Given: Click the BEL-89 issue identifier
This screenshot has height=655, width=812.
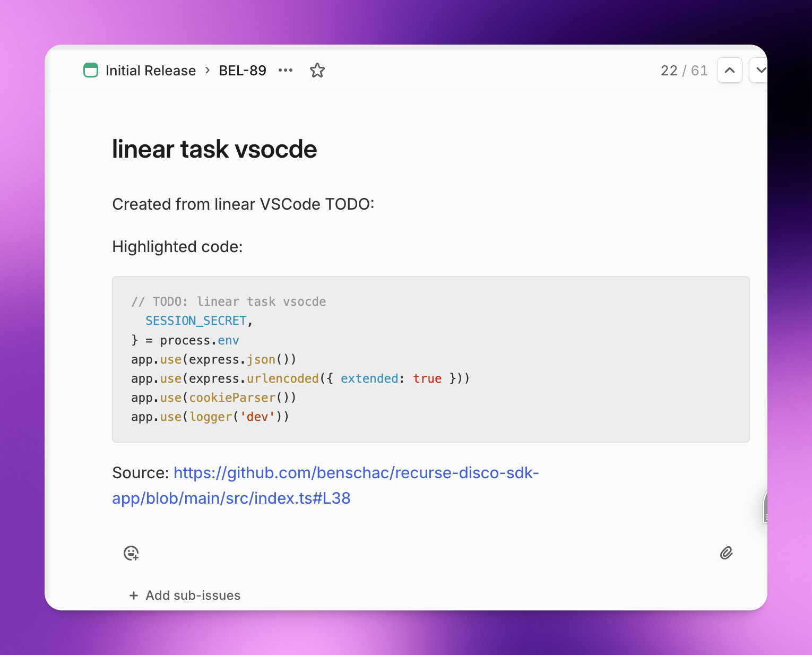Looking at the screenshot, I should [243, 71].
